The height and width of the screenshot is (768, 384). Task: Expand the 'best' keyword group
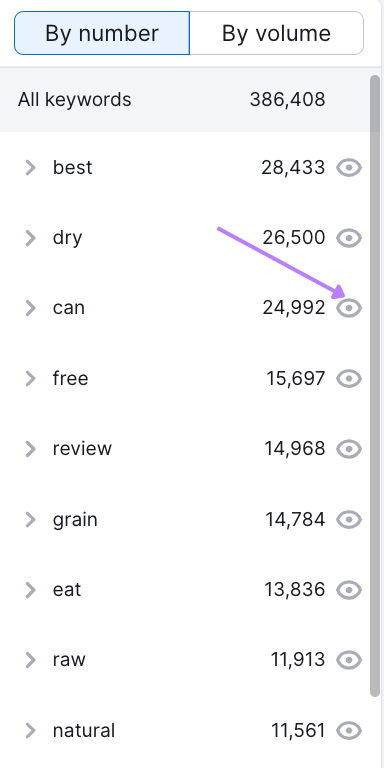pos(30,168)
